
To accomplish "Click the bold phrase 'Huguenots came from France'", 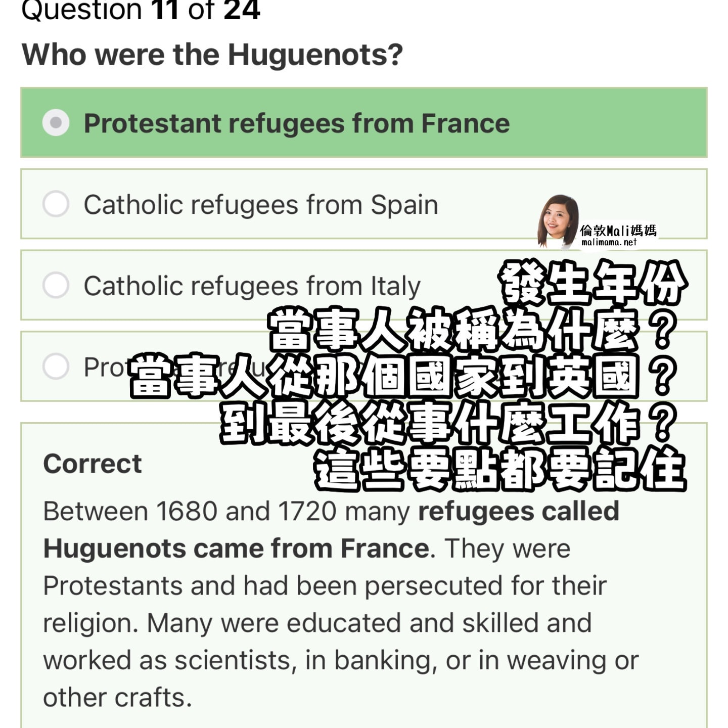I will click(x=237, y=549).
